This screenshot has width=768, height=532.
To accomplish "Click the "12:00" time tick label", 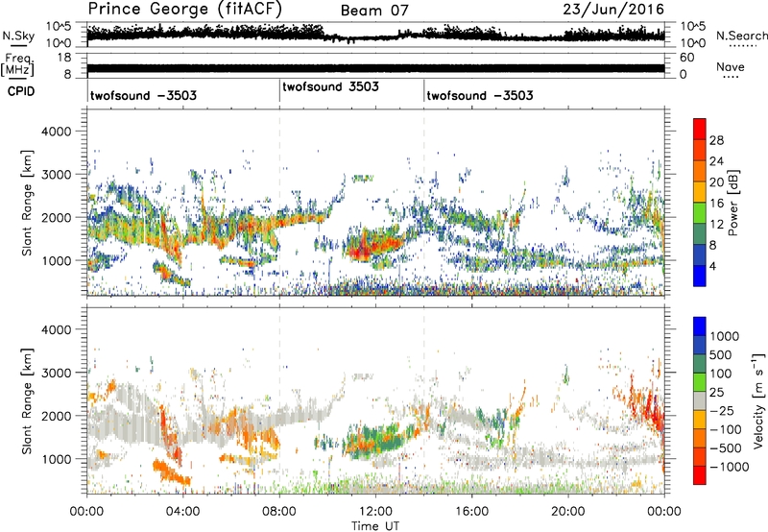I will click(x=375, y=512).
